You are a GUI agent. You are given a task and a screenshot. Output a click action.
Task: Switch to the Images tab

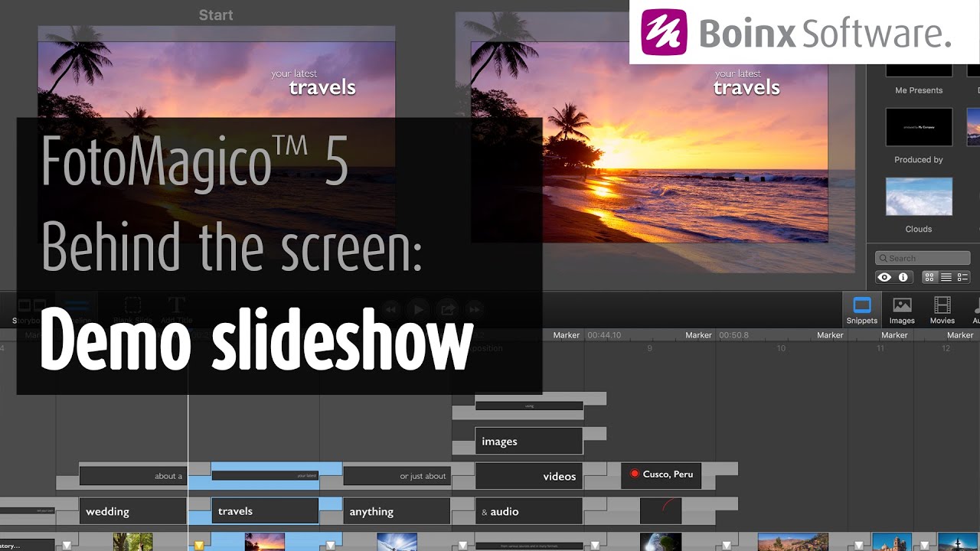click(902, 311)
